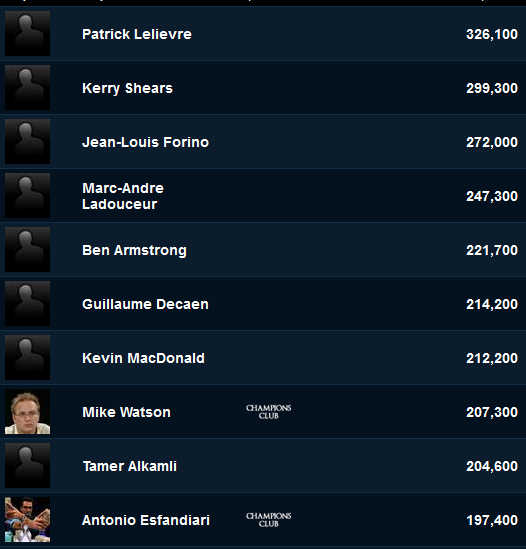Click Patrick Lelievre's placeholder avatar
Image resolution: width=526 pixels, height=549 pixels.
27,34
